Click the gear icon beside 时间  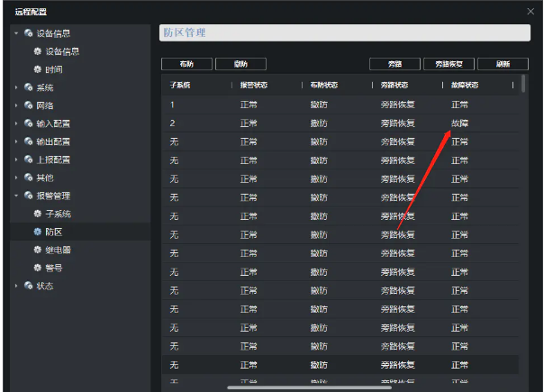point(38,69)
